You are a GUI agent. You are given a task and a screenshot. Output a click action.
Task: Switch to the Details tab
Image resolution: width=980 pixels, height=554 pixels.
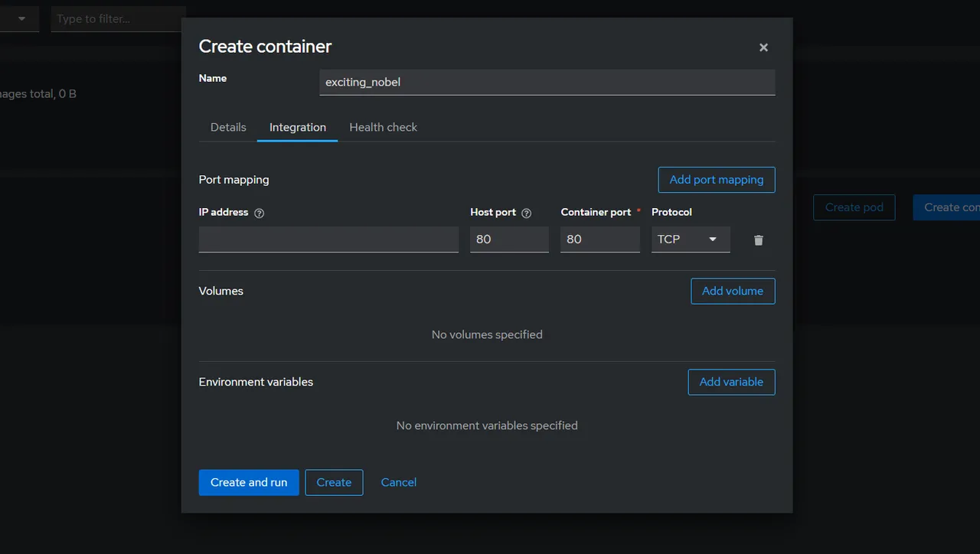[x=228, y=127]
